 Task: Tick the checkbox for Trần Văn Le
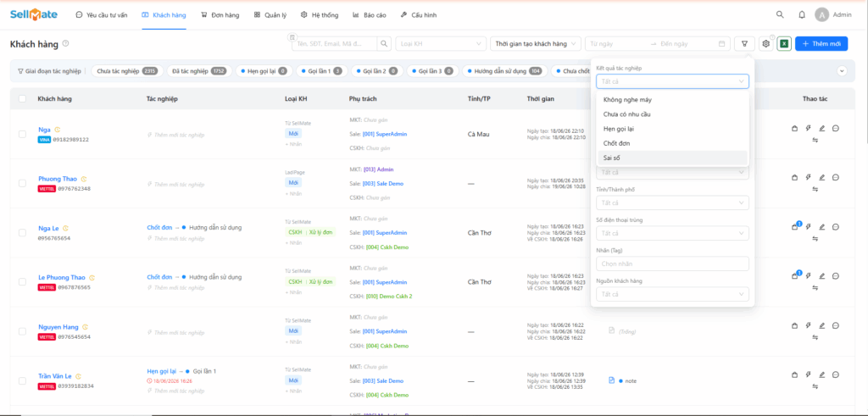tap(22, 380)
